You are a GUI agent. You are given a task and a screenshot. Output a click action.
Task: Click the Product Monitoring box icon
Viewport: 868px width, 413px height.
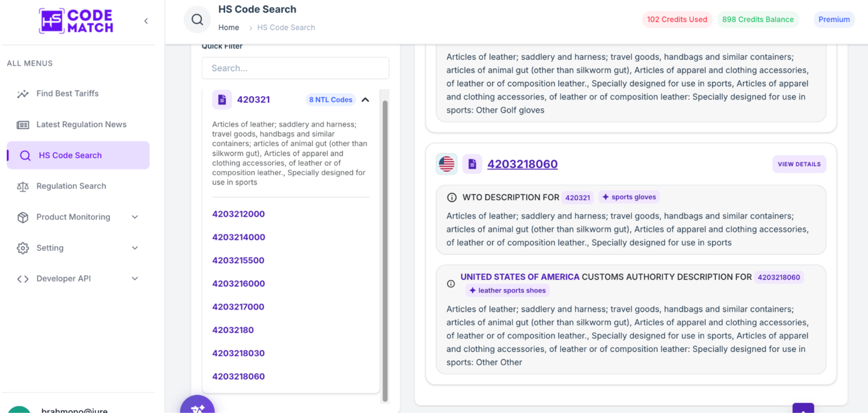click(x=23, y=218)
